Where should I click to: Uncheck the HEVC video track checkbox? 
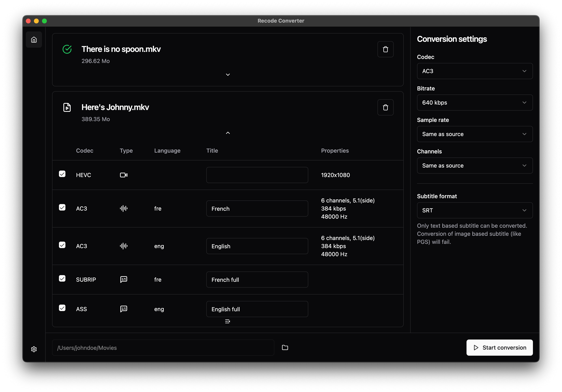pos(62,174)
